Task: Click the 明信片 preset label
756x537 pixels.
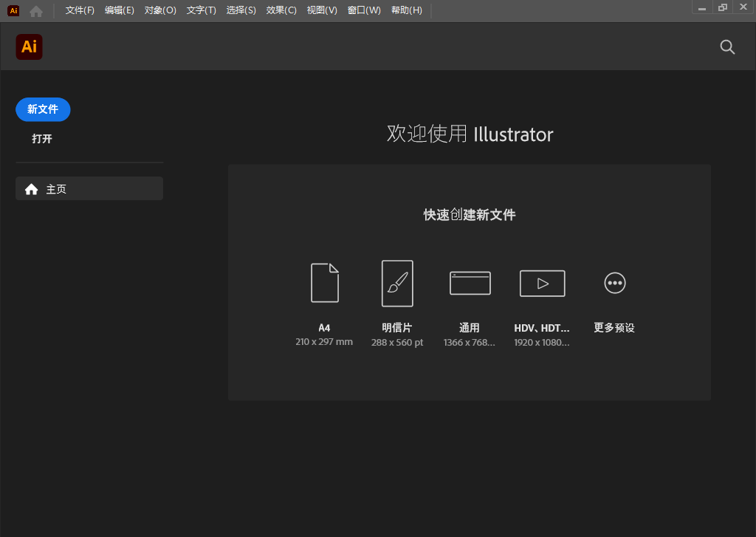Action: point(397,328)
